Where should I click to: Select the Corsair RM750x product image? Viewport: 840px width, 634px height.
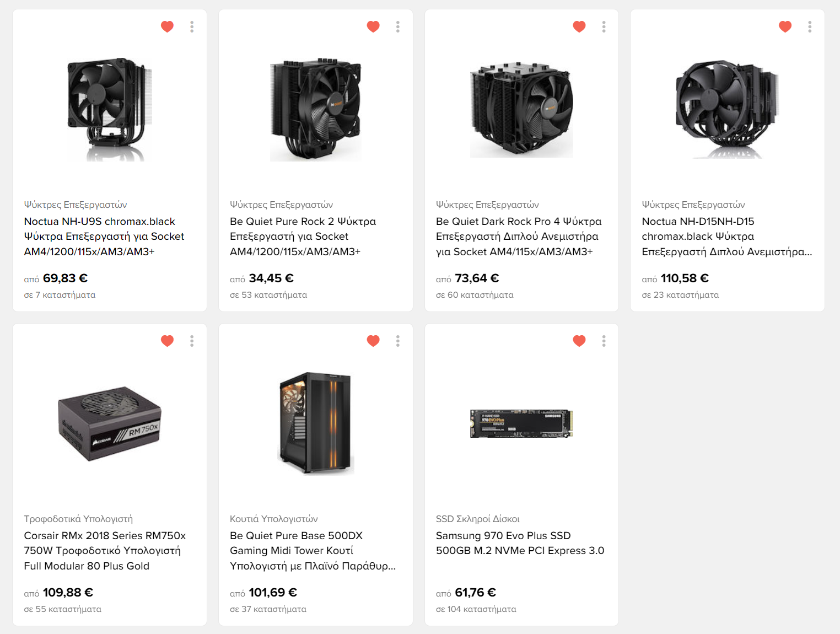(110, 423)
